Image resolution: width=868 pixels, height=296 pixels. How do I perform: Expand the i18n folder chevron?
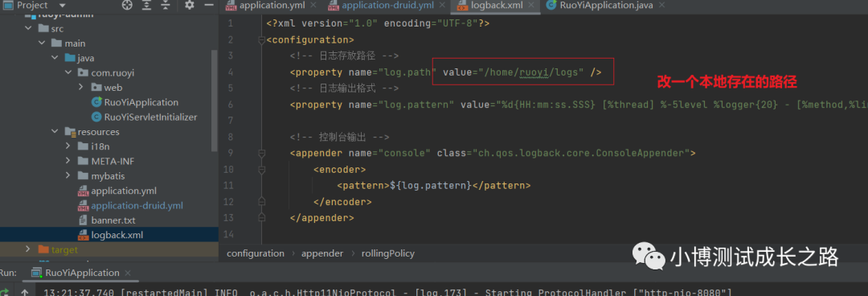tap(68, 146)
